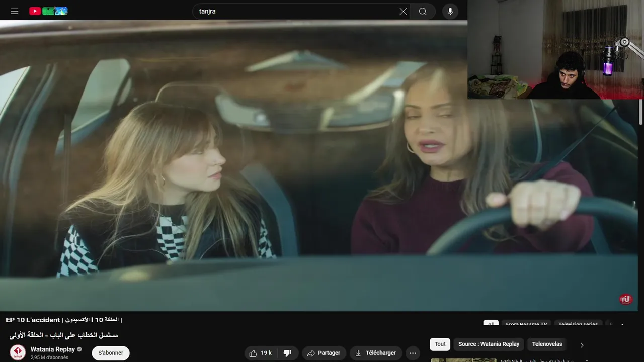The height and width of the screenshot is (362, 644).
Task: Subscribe with the S'abonner button
Action: coord(111,353)
